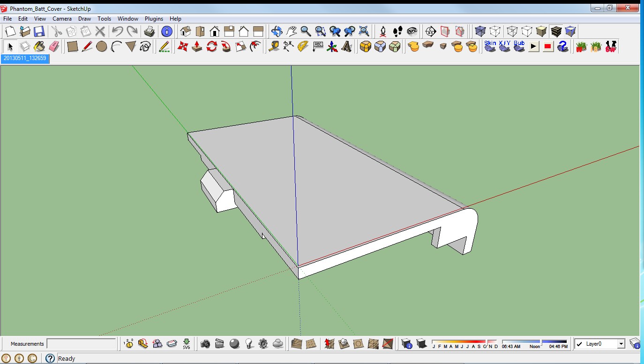Viewport: 644px width, 364px height.
Task: Open Model Info with the blue i icon
Action: point(167,31)
